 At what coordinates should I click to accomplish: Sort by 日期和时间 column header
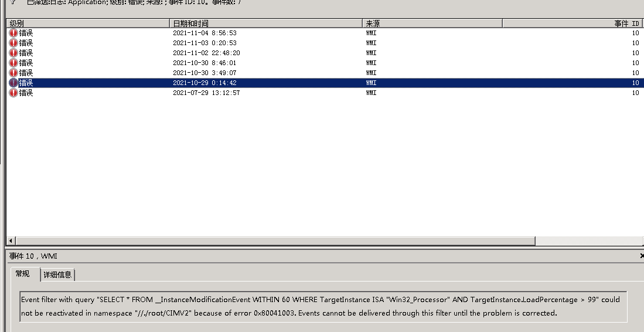click(x=266, y=23)
